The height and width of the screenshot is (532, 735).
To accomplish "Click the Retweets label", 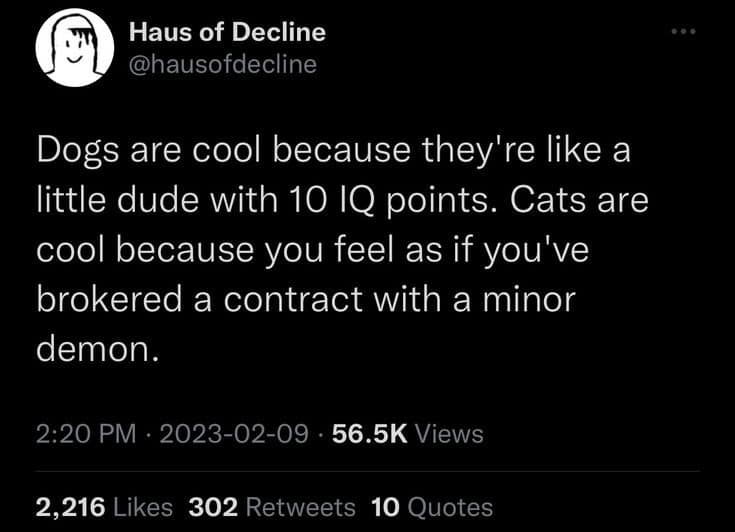I will click(x=300, y=507).
